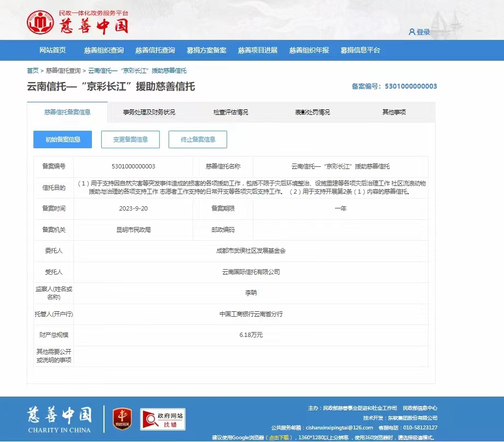Open 慈善组织年报 menu item
Image resolution: width=504 pixels, height=442 pixels.
[x=309, y=50]
